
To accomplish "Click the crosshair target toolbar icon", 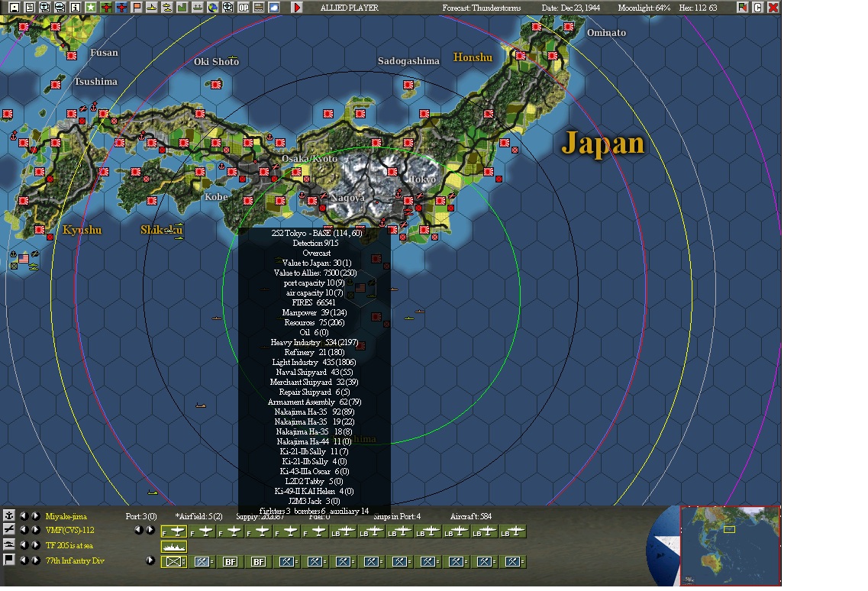I will click(227, 7).
